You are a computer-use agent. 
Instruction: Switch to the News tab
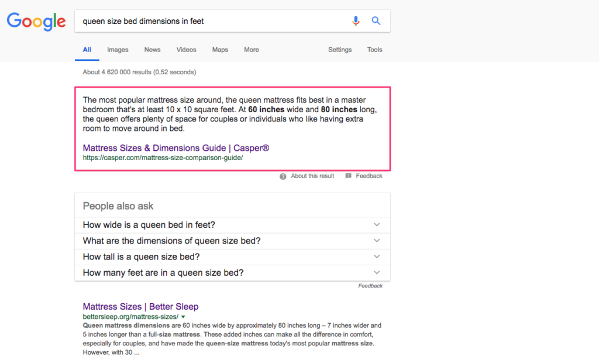coord(152,50)
